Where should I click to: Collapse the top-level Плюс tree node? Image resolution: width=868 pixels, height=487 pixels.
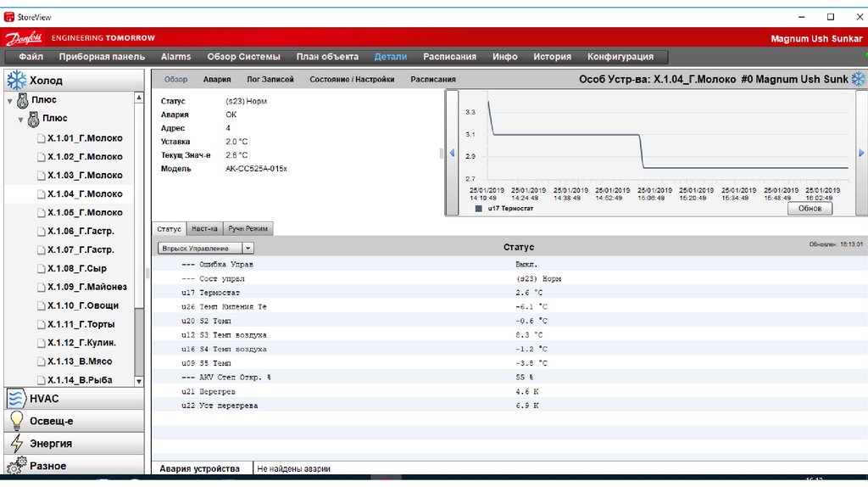pyautogui.click(x=9, y=100)
